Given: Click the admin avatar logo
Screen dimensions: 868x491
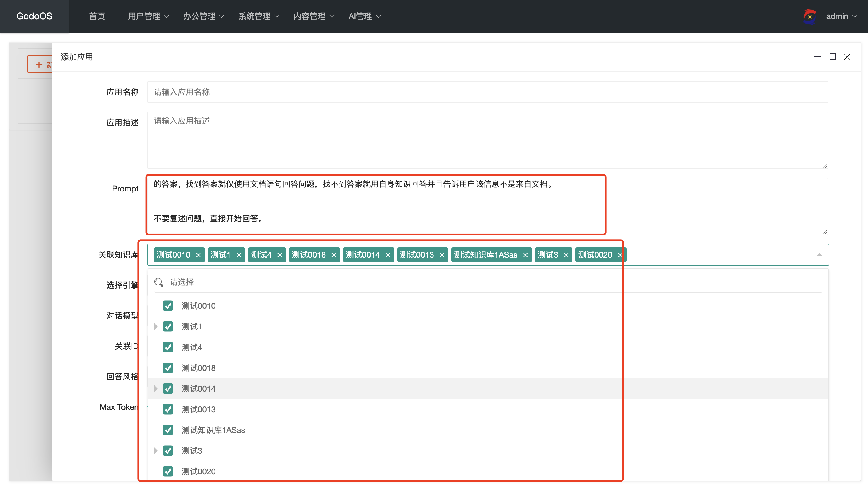Looking at the screenshot, I should click(x=809, y=16).
